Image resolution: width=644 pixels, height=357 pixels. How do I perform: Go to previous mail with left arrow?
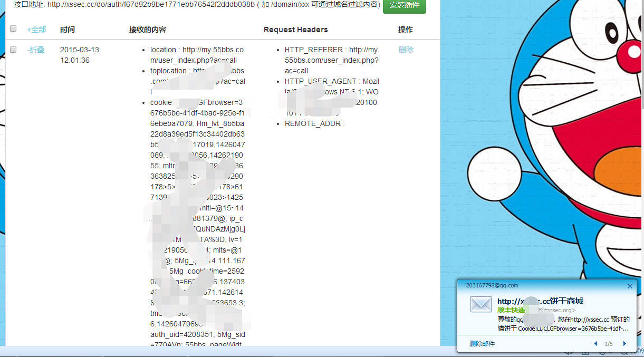[596, 344]
